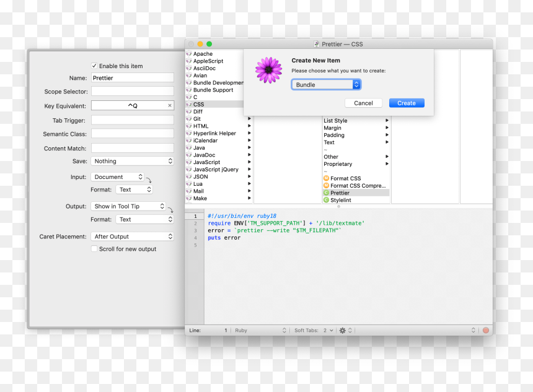This screenshot has width=533, height=392.
Task: Click the Format CSS macro icon
Action: click(327, 178)
